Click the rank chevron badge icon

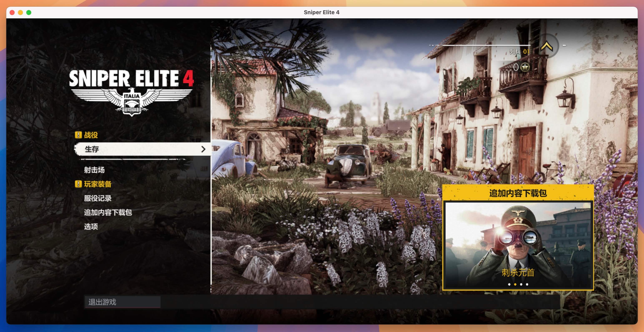tap(547, 46)
